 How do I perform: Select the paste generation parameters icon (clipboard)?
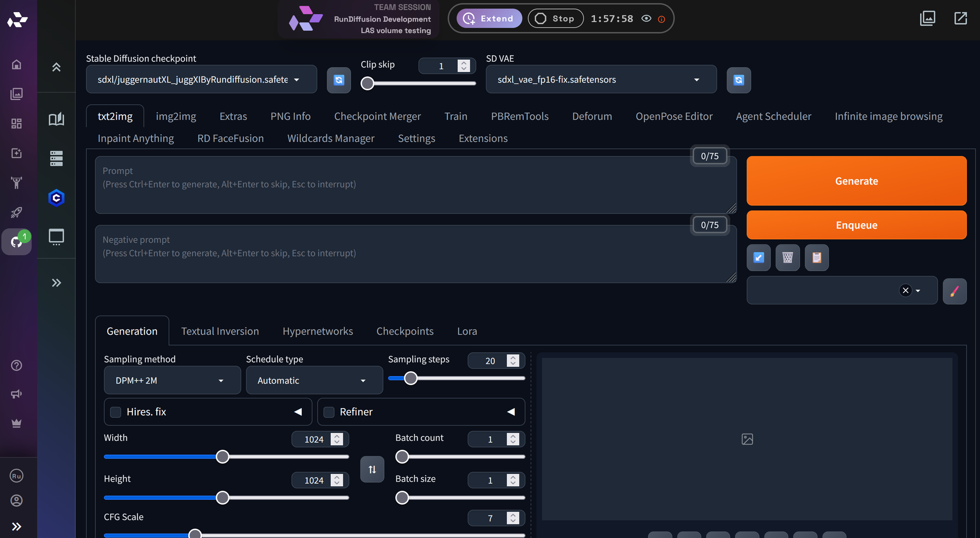[816, 257]
